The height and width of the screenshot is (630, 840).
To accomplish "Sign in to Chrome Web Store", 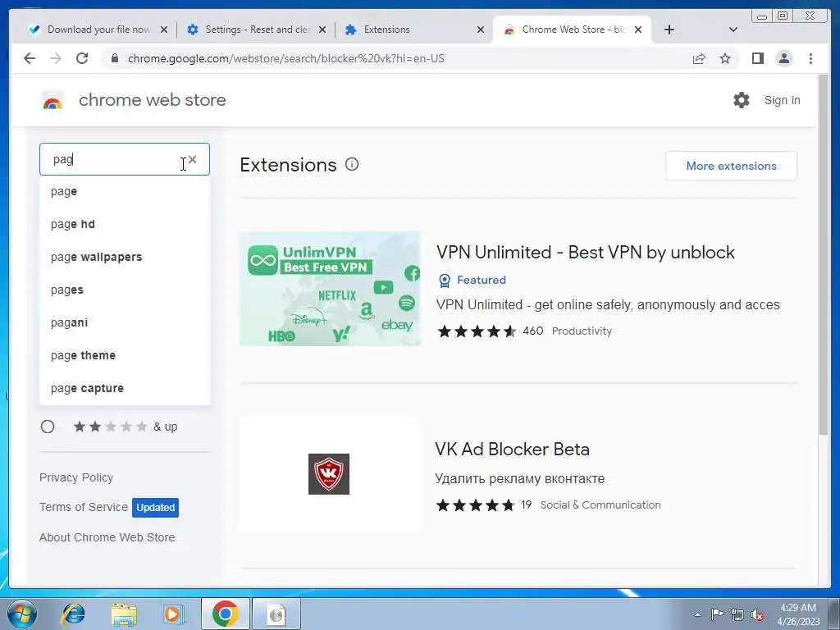I will [x=782, y=100].
